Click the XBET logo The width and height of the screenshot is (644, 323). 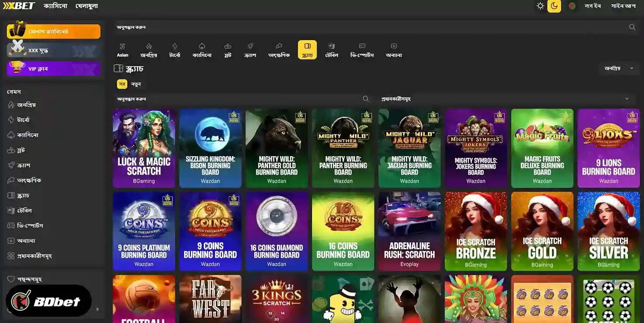point(19,6)
